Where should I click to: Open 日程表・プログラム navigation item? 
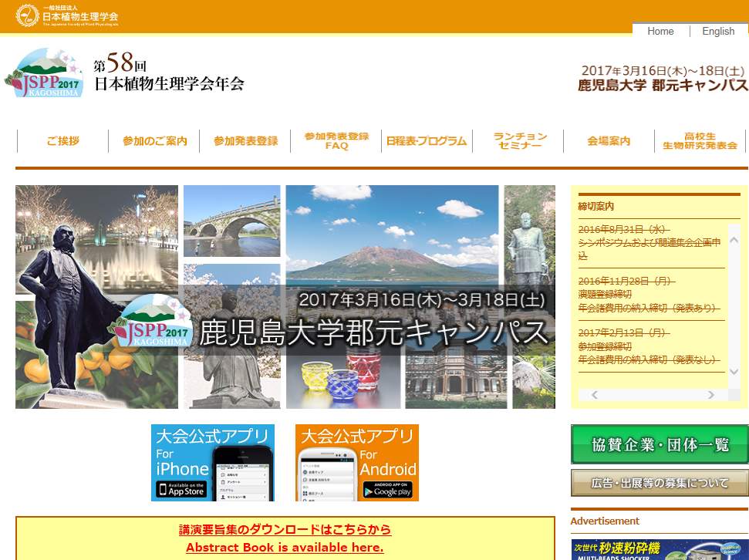point(427,141)
